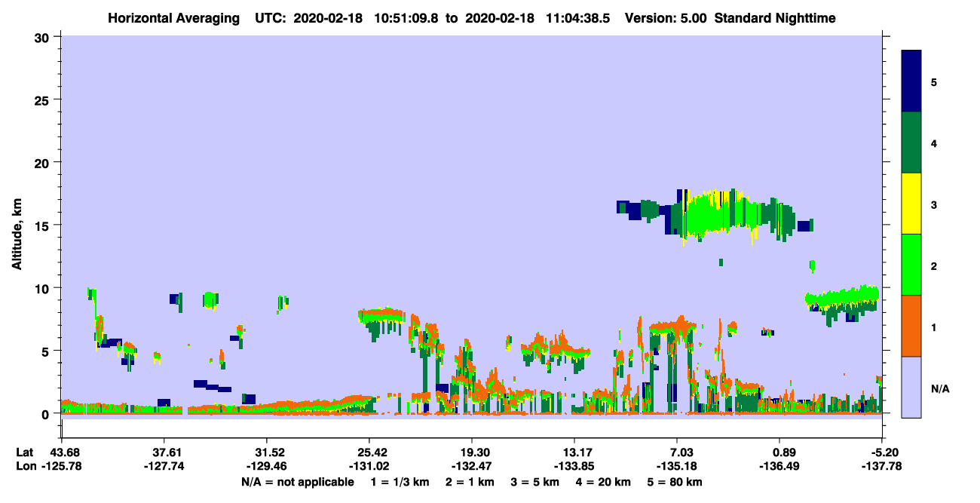The image size is (980, 503).
Task: Click longitude value -127.74
Action: click(x=164, y=466)
